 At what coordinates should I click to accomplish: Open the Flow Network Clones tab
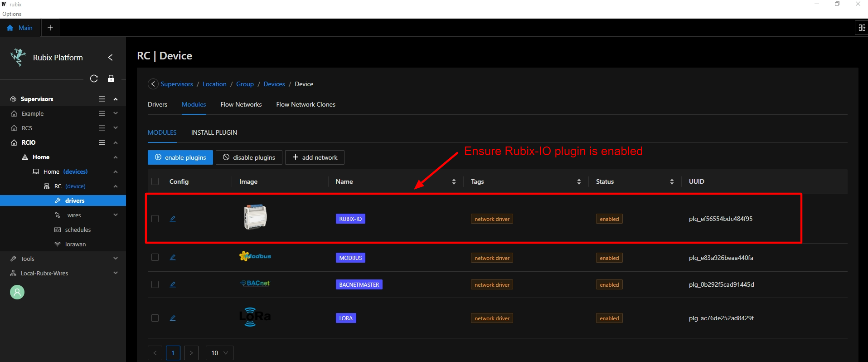click(306, 104)
